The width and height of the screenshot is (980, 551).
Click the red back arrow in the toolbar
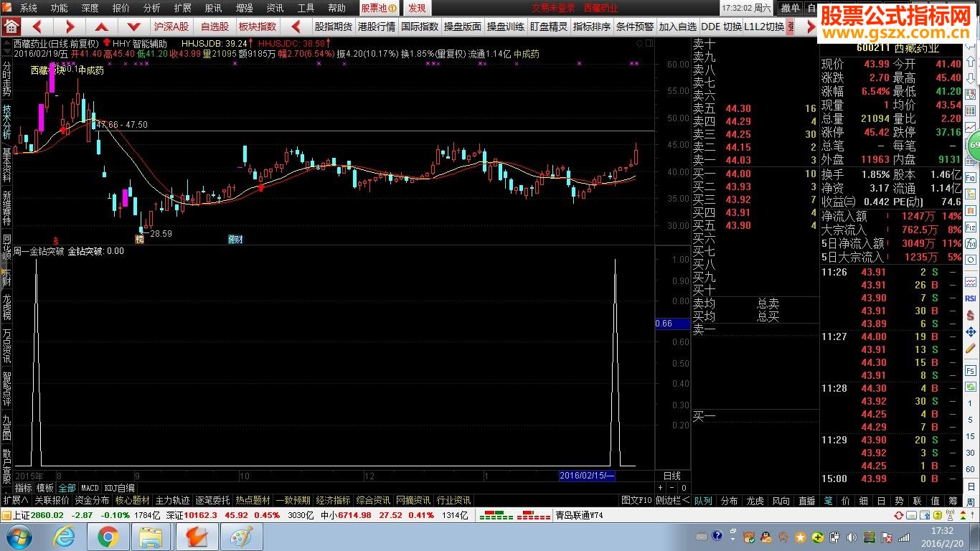[x=37, y=27]
